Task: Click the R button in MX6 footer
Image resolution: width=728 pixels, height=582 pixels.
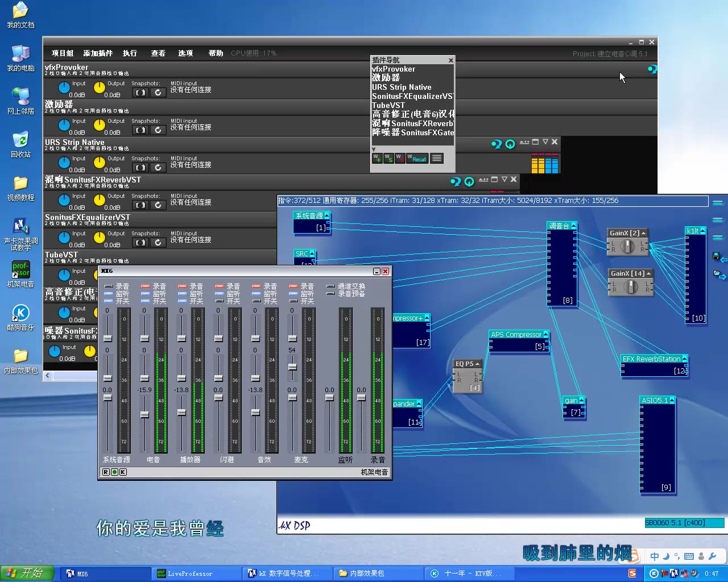Action: point(106,472)
